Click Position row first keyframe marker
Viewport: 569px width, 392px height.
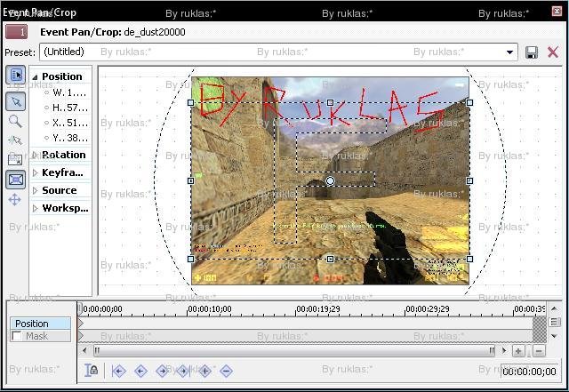click(x=81, y=323)
